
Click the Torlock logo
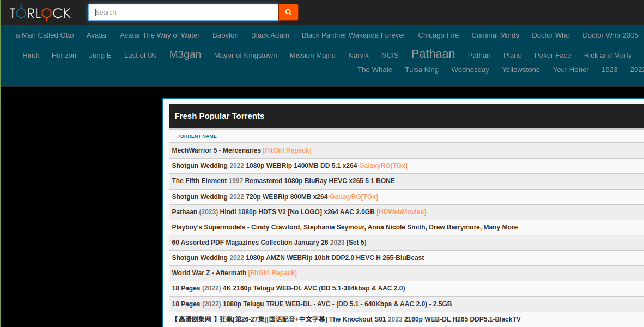39,12
